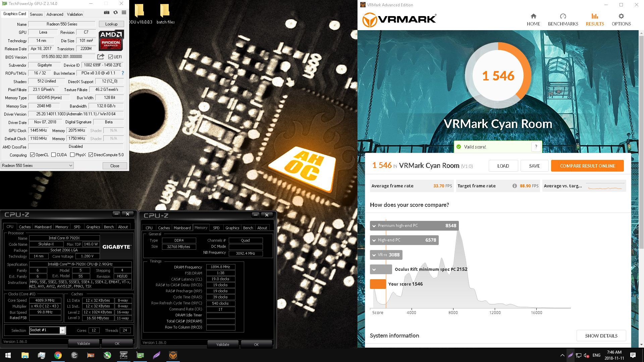
Task: Switch to GPU-Z Advanced tab
Action: pyautogui.click(x=55, y=14)
